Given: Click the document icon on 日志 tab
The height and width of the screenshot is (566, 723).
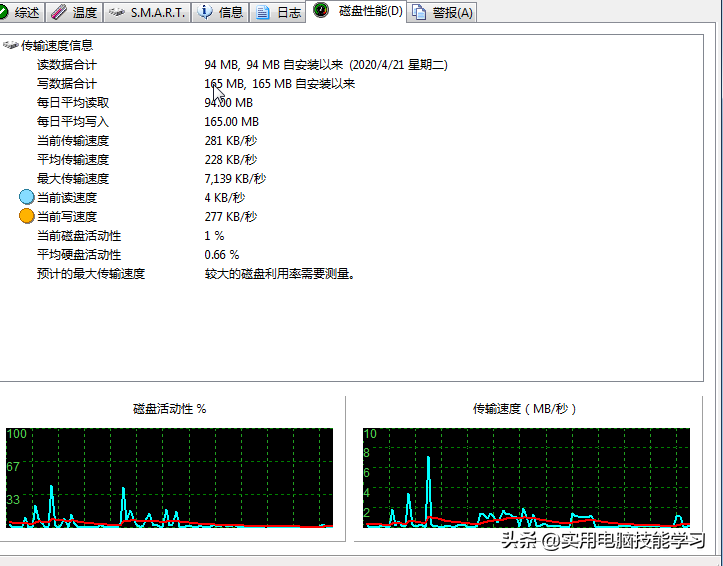Looking at the screenshot, I should [x=262, y=12].
